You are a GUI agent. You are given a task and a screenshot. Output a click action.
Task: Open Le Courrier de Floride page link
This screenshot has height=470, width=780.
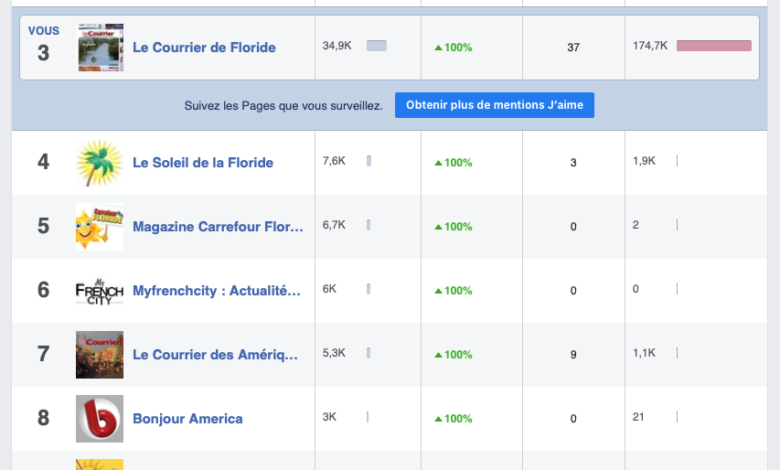204,47
